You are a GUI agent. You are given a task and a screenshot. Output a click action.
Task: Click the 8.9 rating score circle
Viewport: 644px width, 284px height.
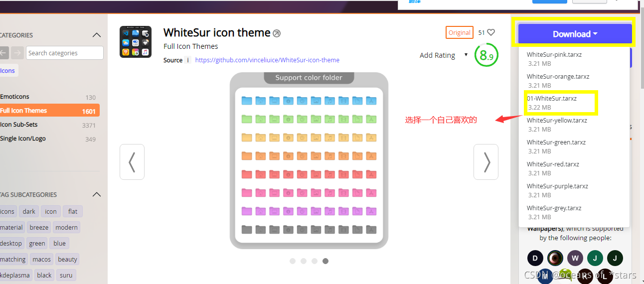click(x=486, y=56)
